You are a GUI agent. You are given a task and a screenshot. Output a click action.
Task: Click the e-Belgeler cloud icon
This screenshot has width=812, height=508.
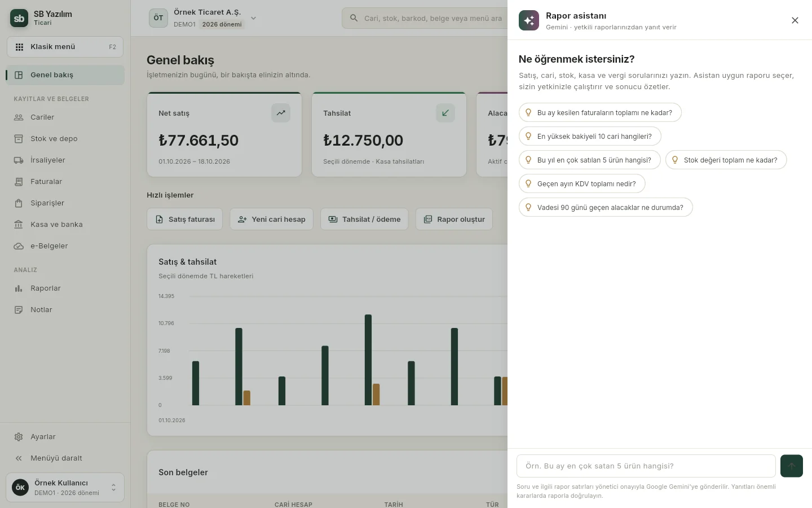[x=19, y=246]
